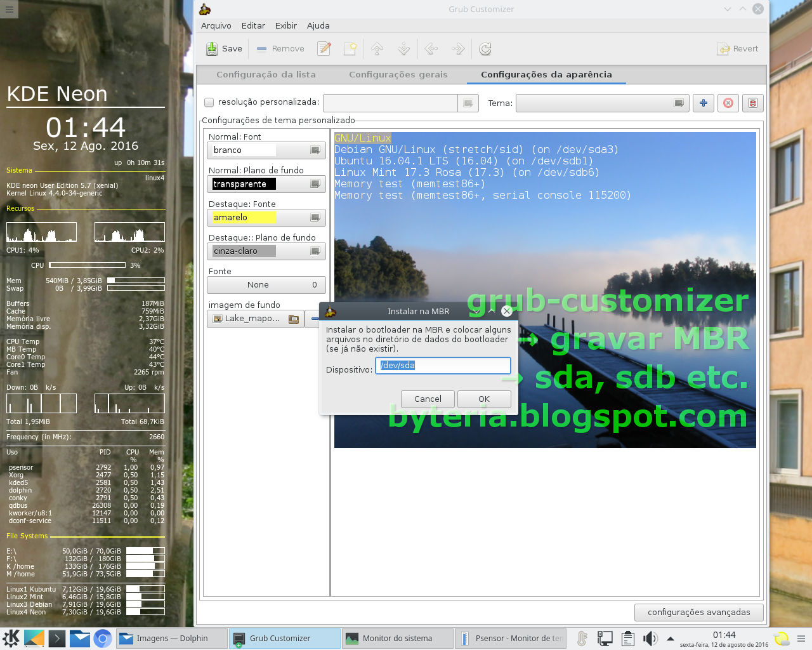Open the Arquivo menu
This screenshot has width=812, height=650.
pyautogui.click(x=216, y=25)
